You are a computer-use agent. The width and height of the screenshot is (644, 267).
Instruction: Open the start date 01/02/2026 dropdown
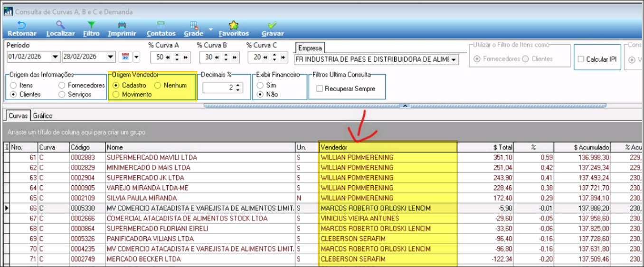point(56,57)
